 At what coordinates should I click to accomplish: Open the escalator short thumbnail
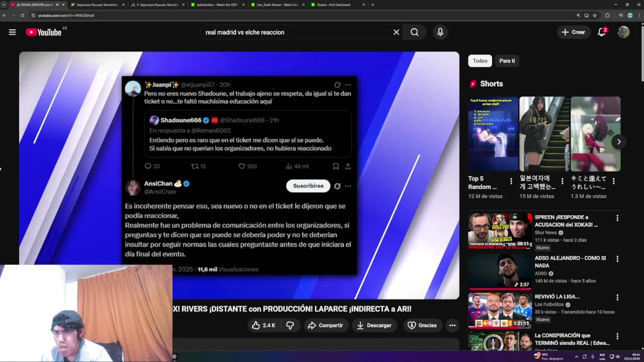click(x=544, y=134)
